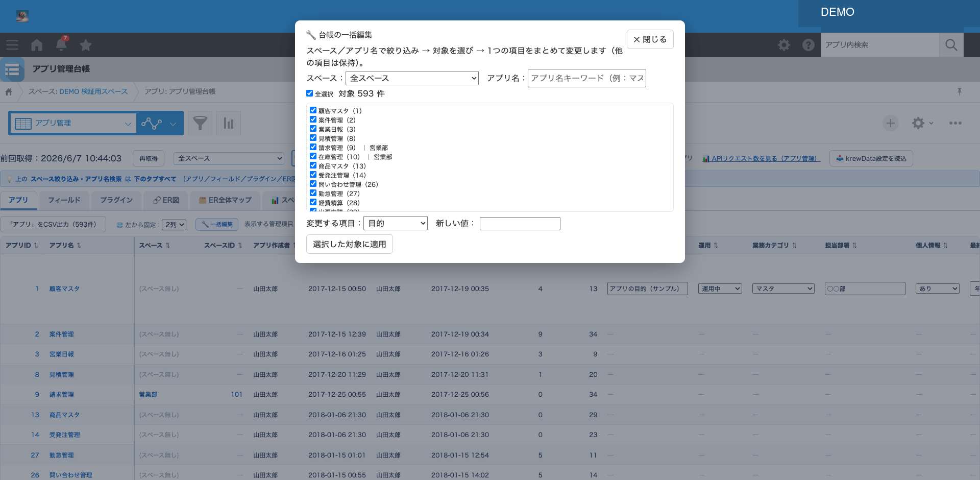Click the アプリ内検索 search box
This screenshot has width=980, height=480.
click(880, 45)
